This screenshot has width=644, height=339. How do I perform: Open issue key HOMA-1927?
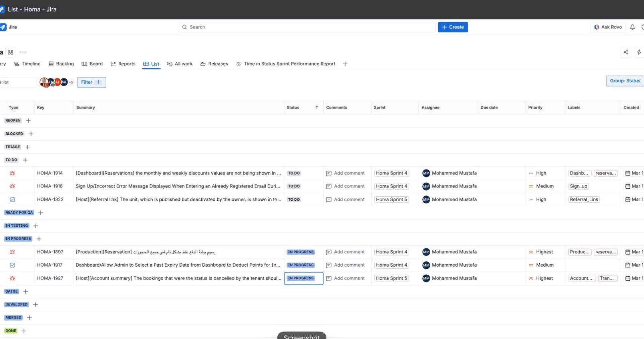(50, 278)
